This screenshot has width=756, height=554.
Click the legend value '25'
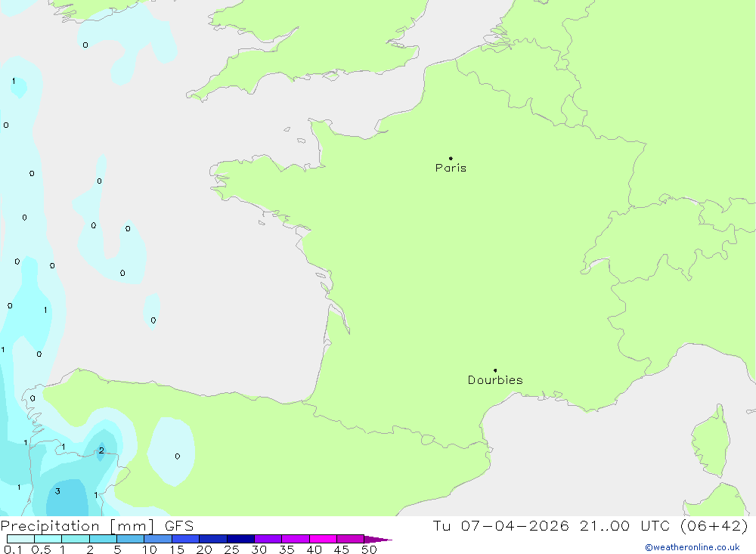(231, 549)
